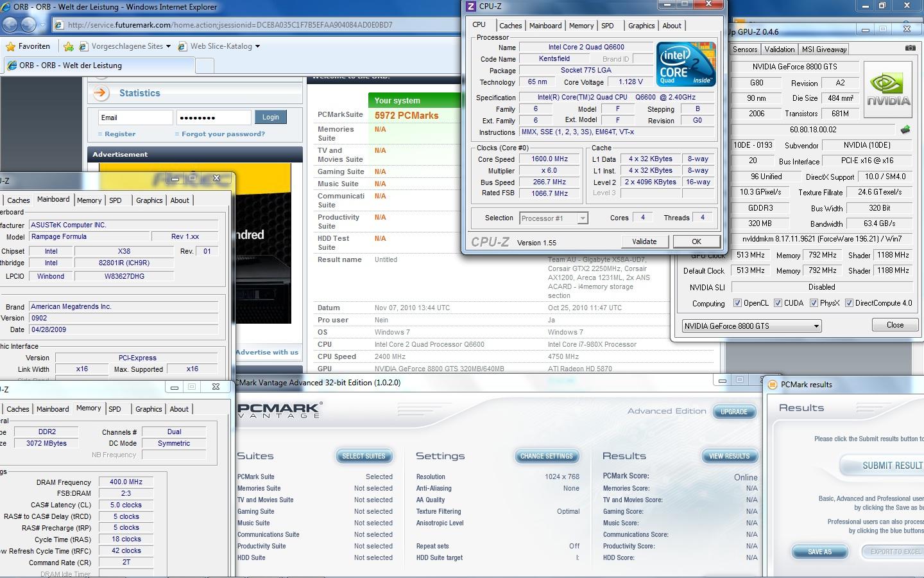Viewport: 924px width, 578px height.
Task: Click the NVIDIA logo in GPU-Z
Action: (x=888, y=89)
